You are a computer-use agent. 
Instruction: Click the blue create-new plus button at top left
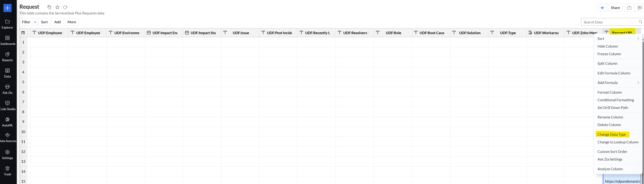(7, 8)
